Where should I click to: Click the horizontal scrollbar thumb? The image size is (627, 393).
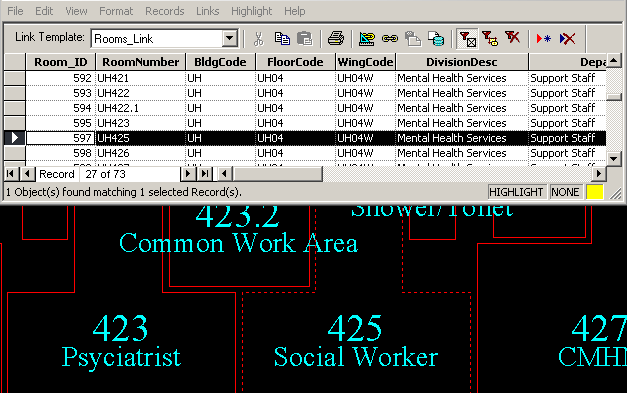(x=278, y=174)
